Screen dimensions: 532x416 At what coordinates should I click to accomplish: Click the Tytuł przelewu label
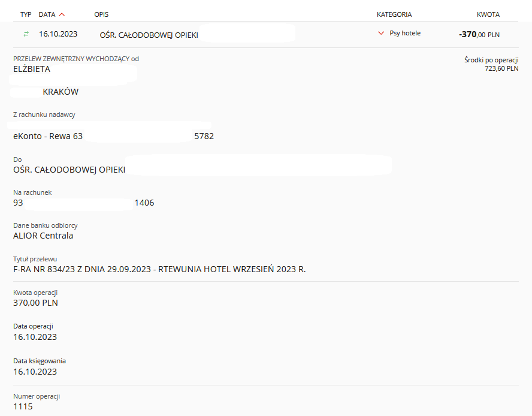coord(35,259)
